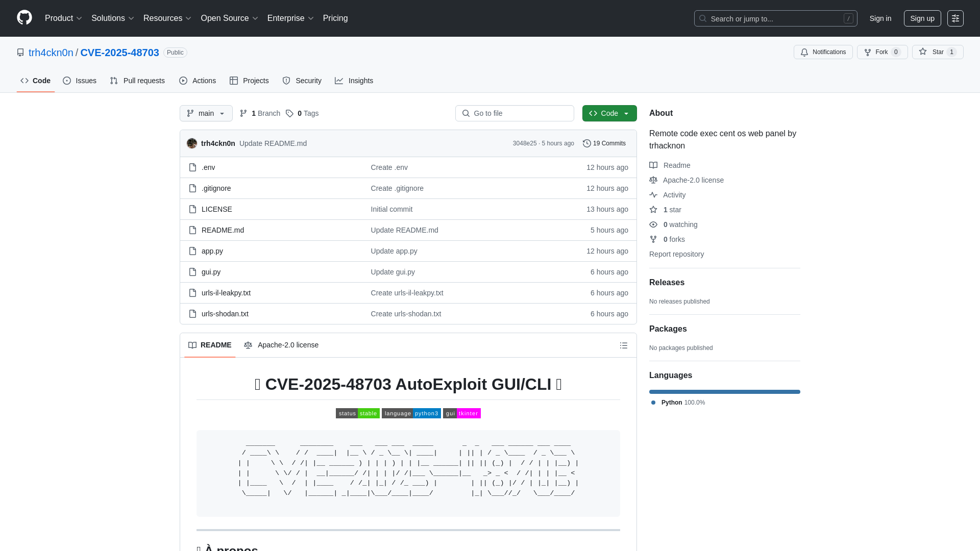View the 0 watching link
This screenshot has height=551, width=980.
point(674,224)
